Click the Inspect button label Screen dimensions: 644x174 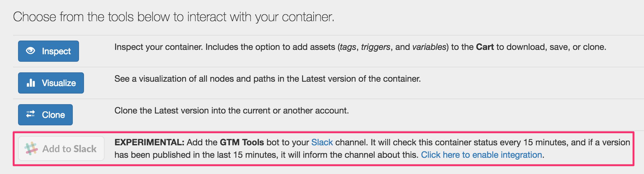(x=56, y=51)
